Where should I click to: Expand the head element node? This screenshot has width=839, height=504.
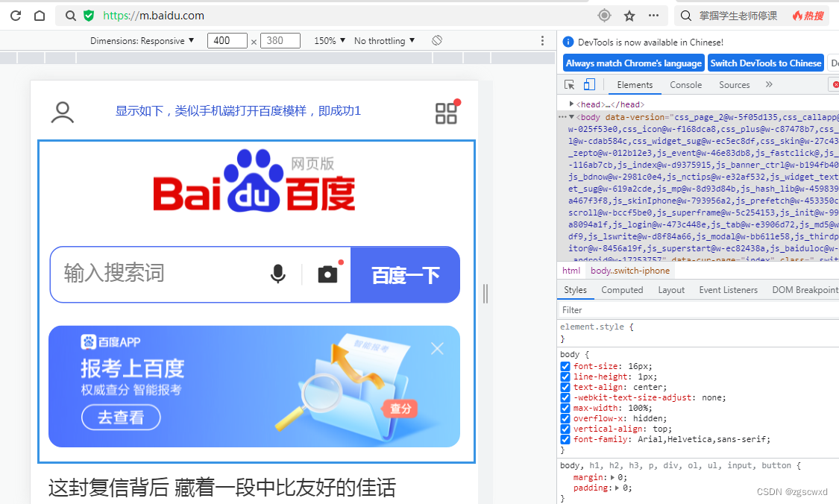pos(571,104)
